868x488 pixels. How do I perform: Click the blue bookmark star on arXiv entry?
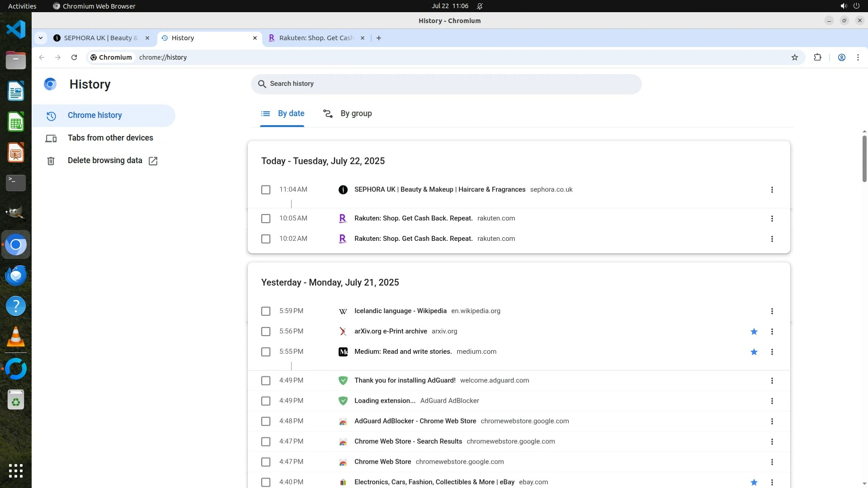[754, 332]
